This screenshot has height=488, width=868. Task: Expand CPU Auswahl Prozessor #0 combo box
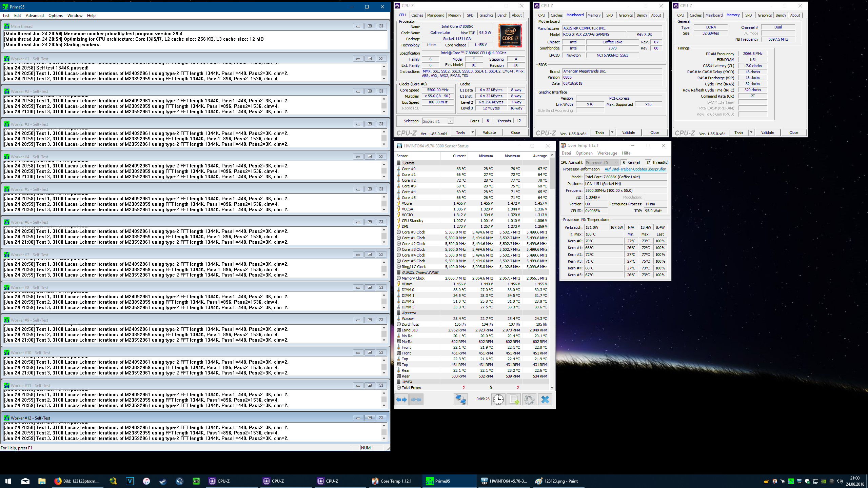[602, 163]
